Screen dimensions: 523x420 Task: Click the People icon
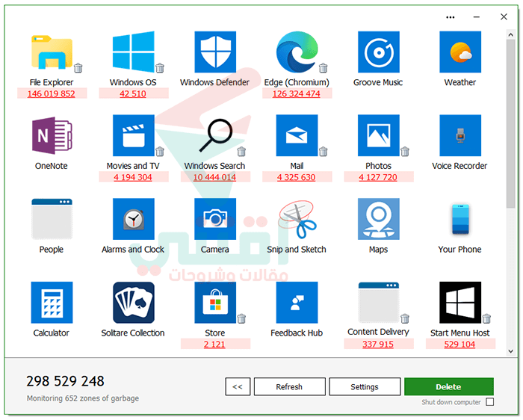pyautogui.click(x=52, y=219)
